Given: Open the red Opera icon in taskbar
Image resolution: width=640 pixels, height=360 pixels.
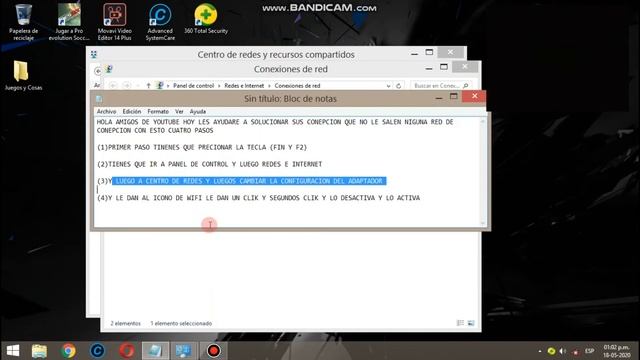Looking at the screenshot, I should [x=127, y=351].
